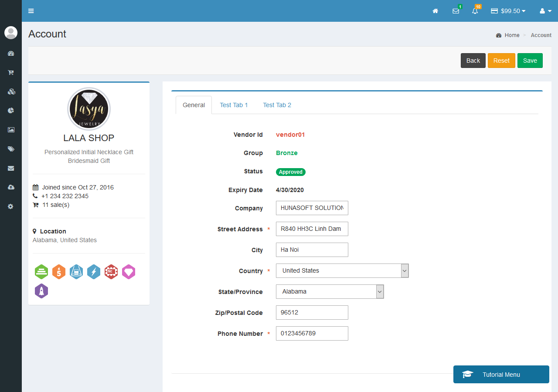Image resolution: width=558 pixels, height=392 pixels.
Task: Click the cloud upload sidebar icon
Action: 10,187
